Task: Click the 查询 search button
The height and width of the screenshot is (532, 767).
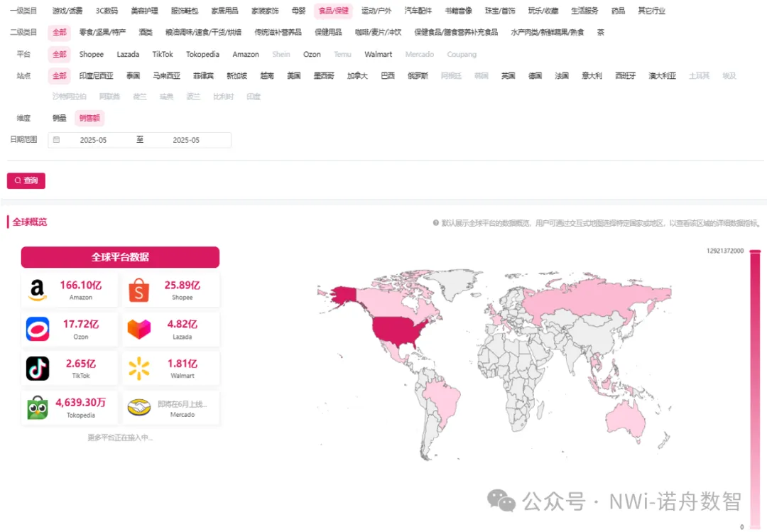Action: pyautogui.click(x=26, y=180)
